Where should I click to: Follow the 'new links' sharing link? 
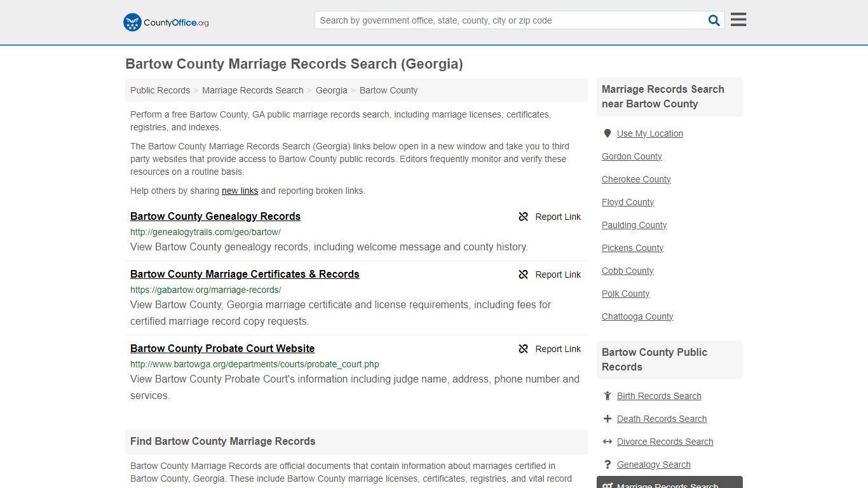coord(240,191)
